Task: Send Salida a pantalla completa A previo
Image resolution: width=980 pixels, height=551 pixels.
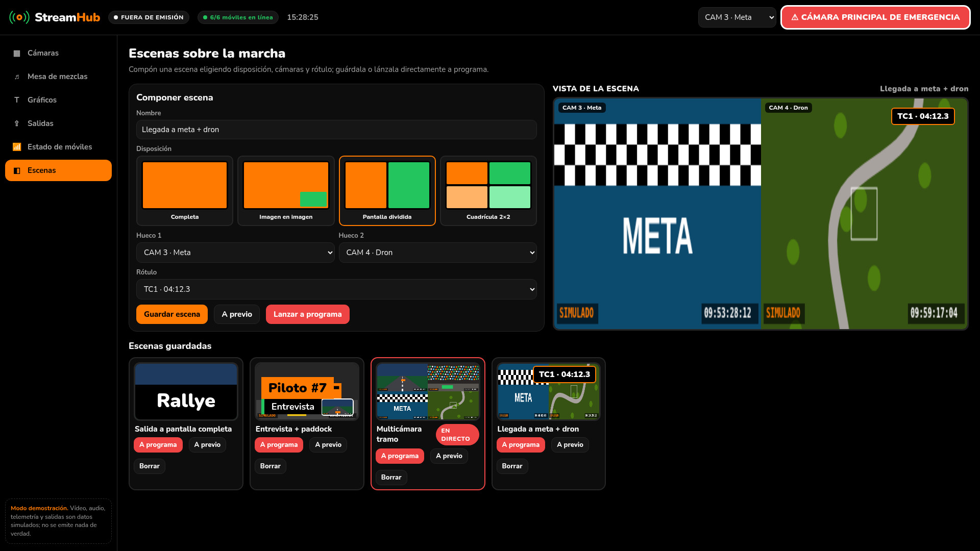Action: point(207,445)
